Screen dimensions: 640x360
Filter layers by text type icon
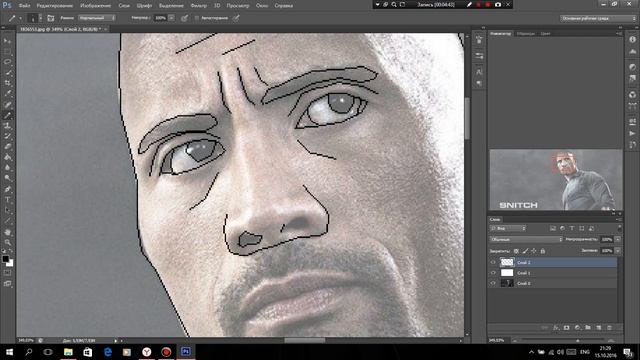[572, 229]
